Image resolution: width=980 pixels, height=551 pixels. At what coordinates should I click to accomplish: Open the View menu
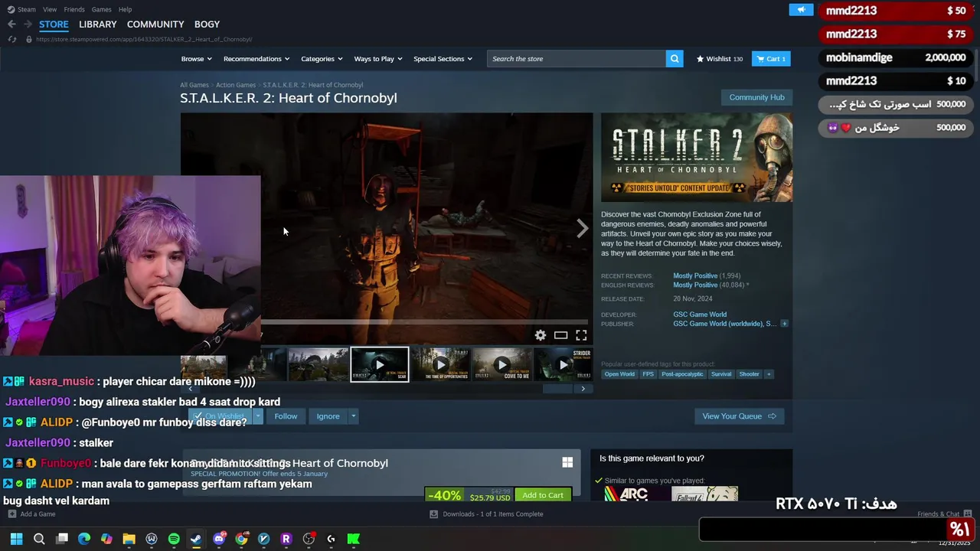point(50,9)
